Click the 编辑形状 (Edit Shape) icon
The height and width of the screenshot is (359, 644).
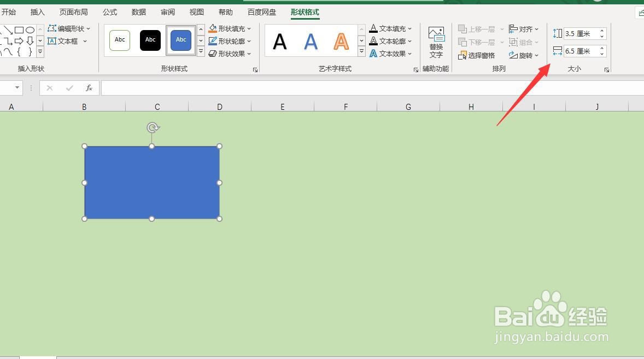coord(52,28)
